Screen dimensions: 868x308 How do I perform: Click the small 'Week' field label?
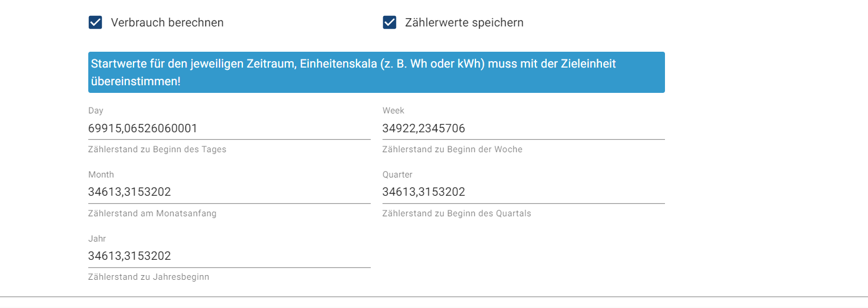coord(394,111)
